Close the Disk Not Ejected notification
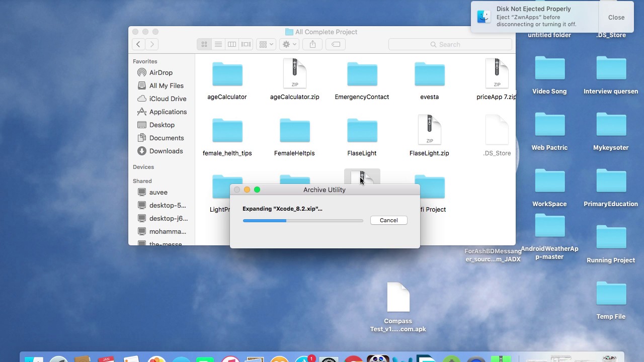644x362 pixels. click(616, 17)
